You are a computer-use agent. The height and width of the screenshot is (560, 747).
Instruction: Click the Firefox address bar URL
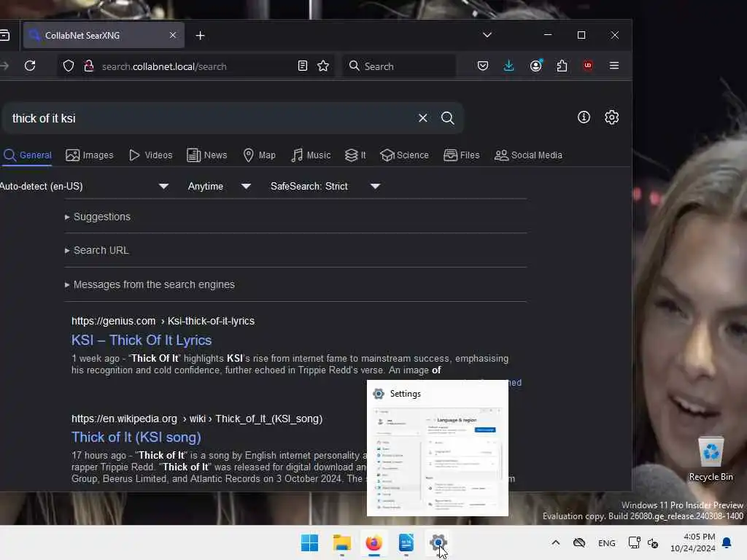click(164, 66)
